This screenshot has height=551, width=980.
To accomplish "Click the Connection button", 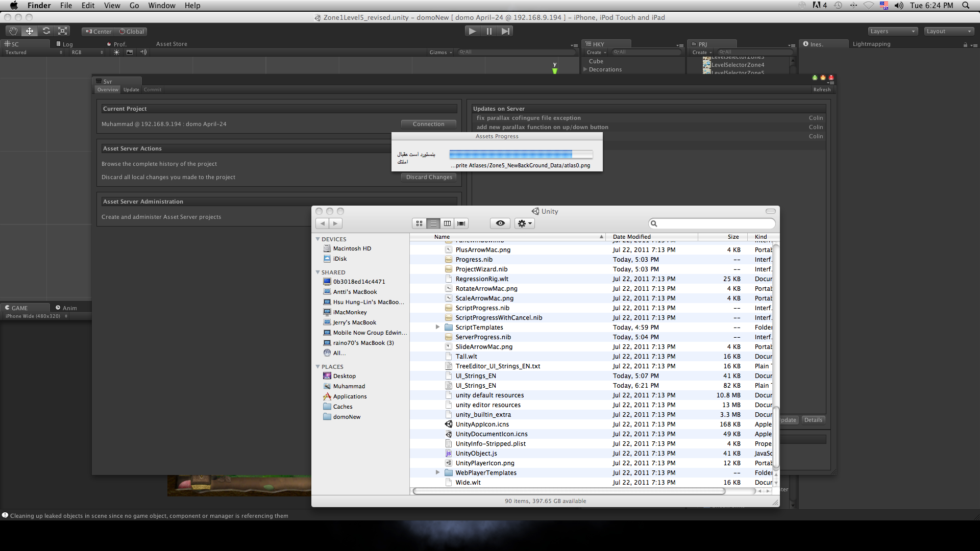I will (428, 124).
